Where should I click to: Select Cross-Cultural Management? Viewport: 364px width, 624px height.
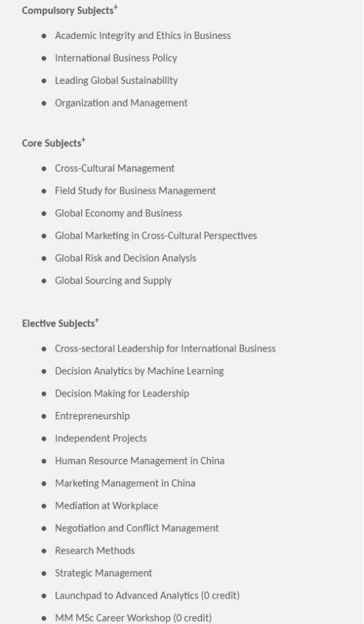pos(115,168)
